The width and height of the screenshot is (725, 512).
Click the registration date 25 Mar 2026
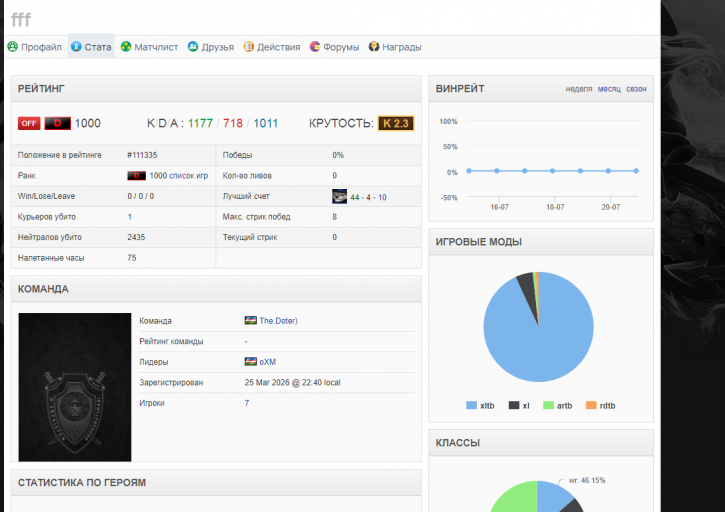[x=267, y=382]
